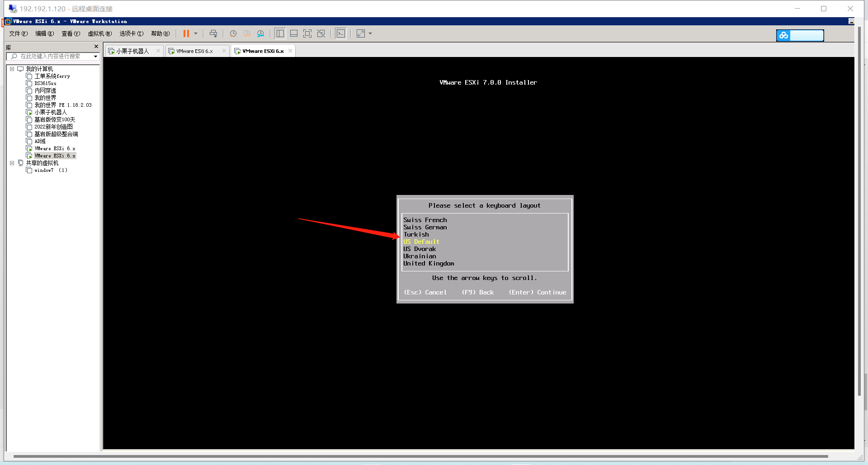
Task: Open the 选项卡(T) menu
Action: (132, 33)
